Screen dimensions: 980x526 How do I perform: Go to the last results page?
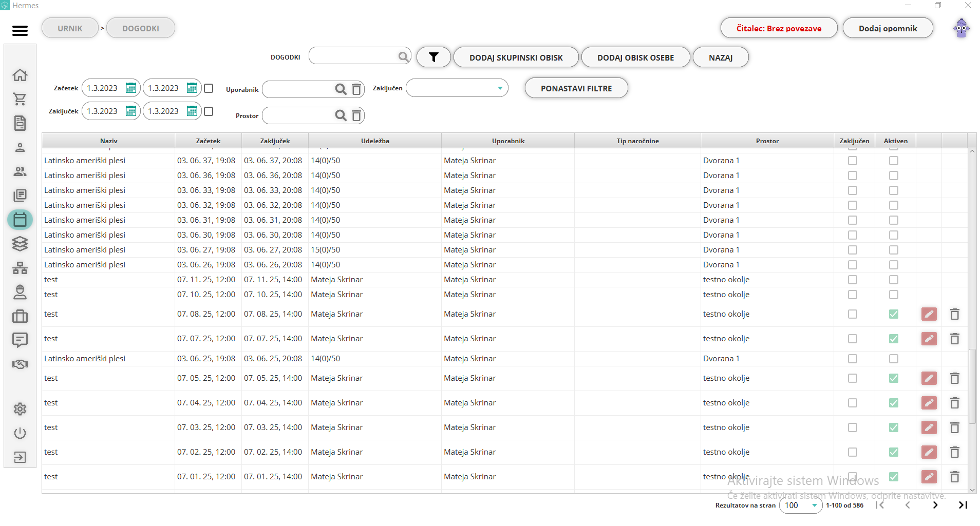pyautogui.click(x=963, y=505)
